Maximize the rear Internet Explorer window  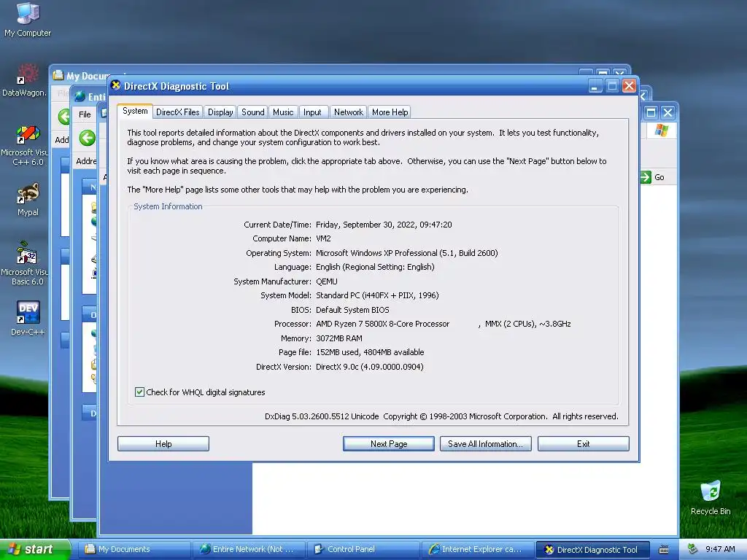pos(651,112)
